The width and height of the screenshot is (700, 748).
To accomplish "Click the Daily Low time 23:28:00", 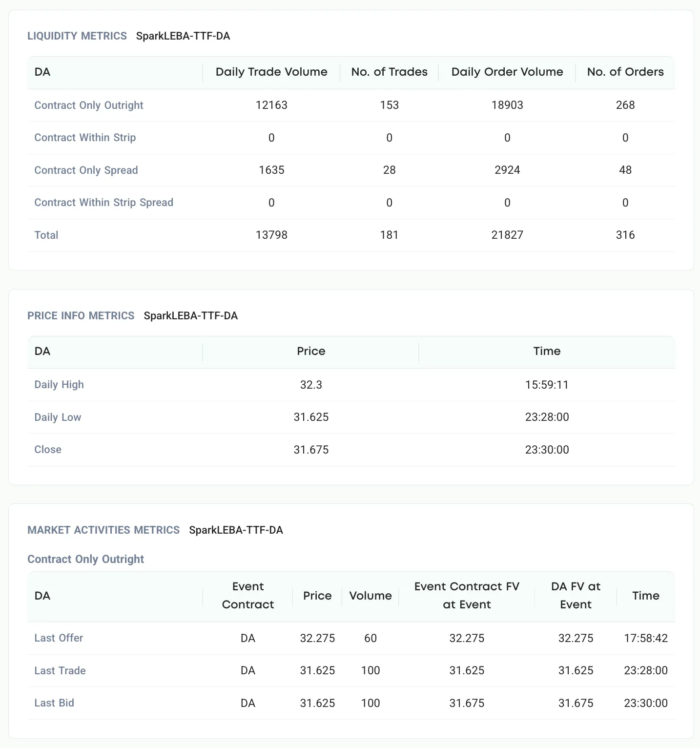I will pyautogui.click(x=547, y=417).
